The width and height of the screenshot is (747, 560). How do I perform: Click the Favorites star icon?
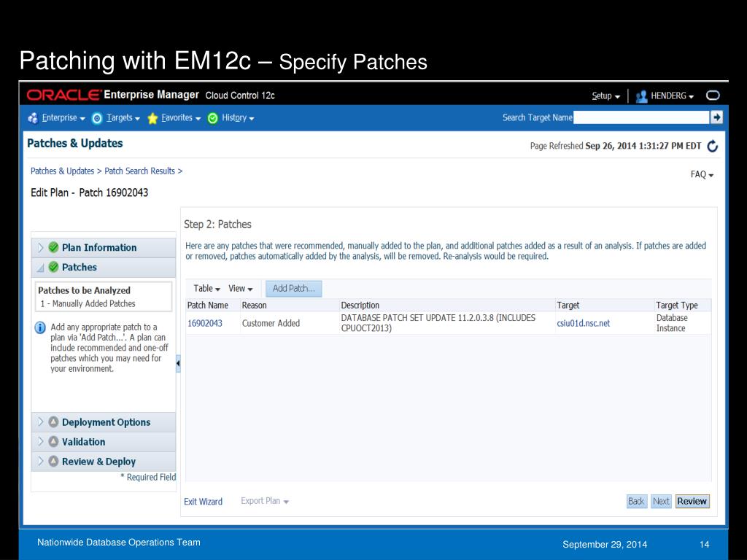pos(152,118)
